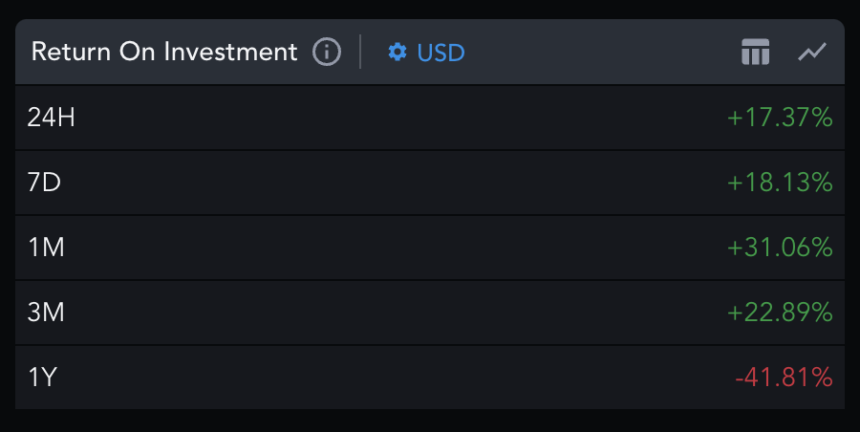Click the gear icon next to USD
Screen dimensions: 860x432
click(397, 52)
